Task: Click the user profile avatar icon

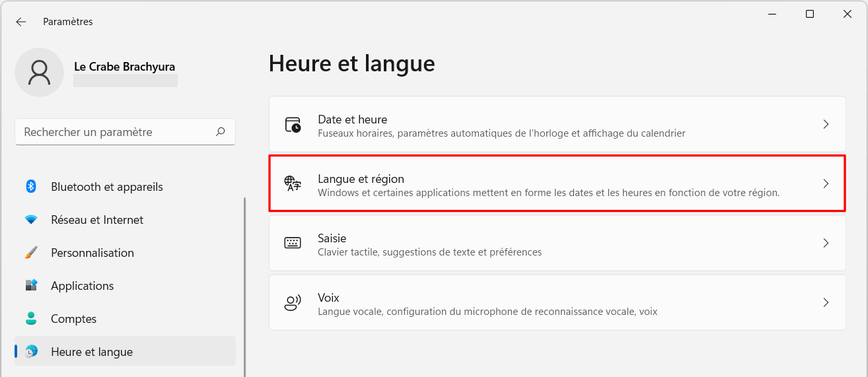Action: pos(40,72)
